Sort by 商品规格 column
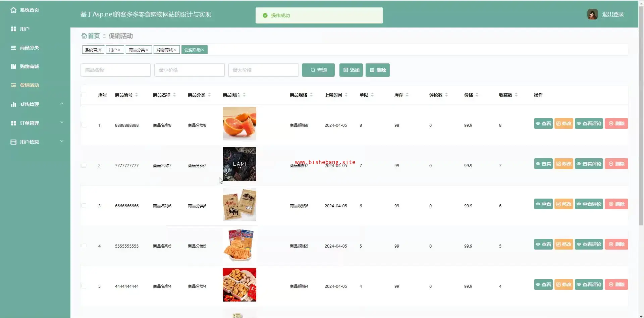 click(311, 95)
